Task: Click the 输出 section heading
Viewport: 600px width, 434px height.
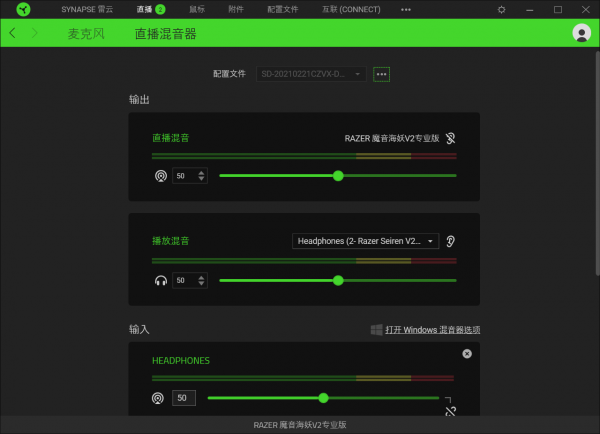Action: click(x=139, y=100)
